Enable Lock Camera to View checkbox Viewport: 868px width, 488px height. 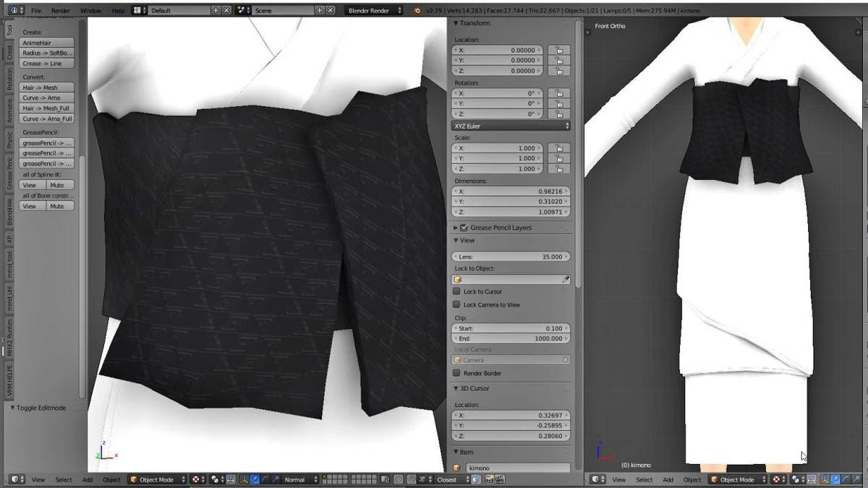(456, 304)
